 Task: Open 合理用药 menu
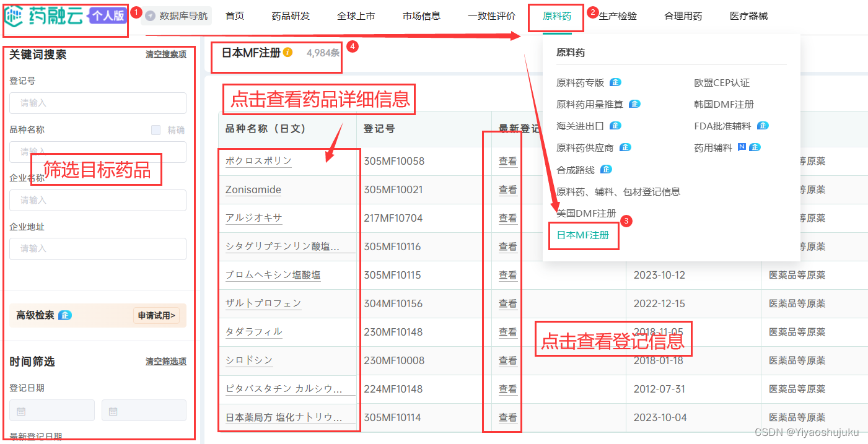click(x=683, y=16)
